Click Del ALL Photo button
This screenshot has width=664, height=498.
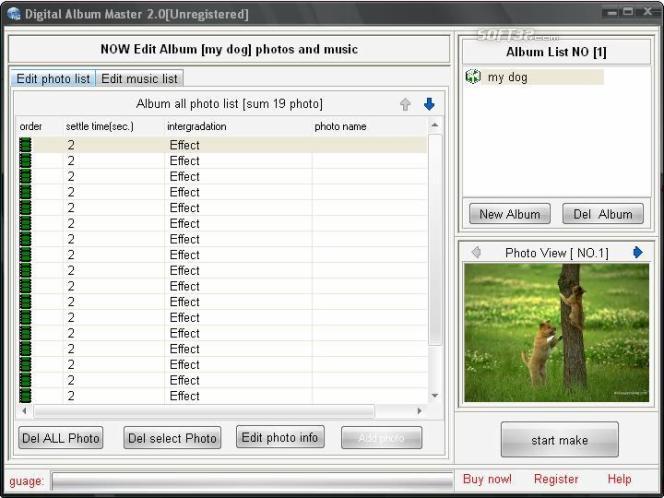tap(61, 437)
